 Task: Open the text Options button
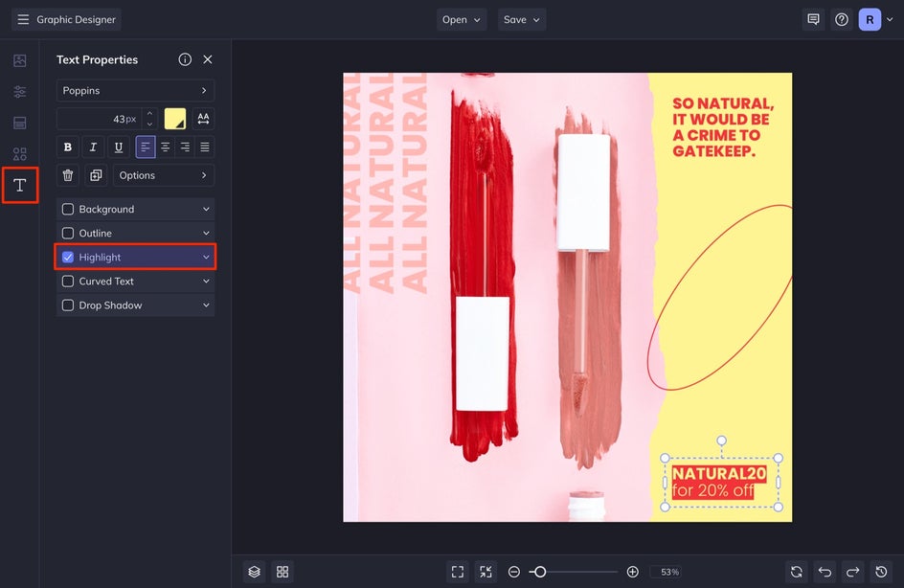click(x=164, y=175)
